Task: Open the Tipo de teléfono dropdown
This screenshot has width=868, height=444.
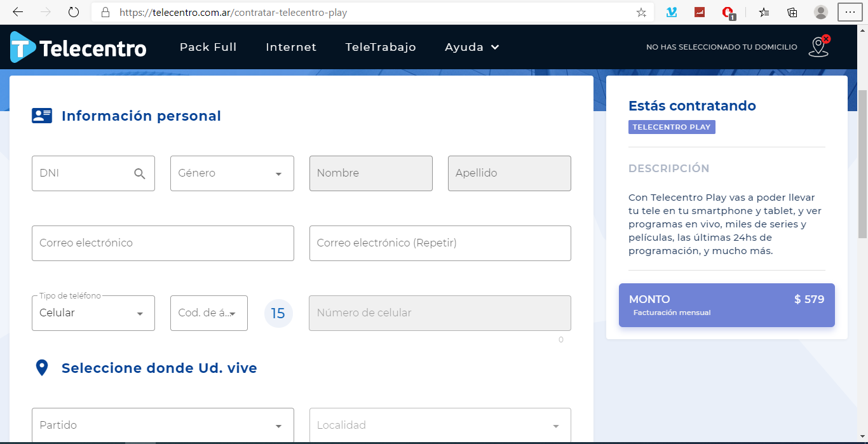Action: tap(93, 313)
